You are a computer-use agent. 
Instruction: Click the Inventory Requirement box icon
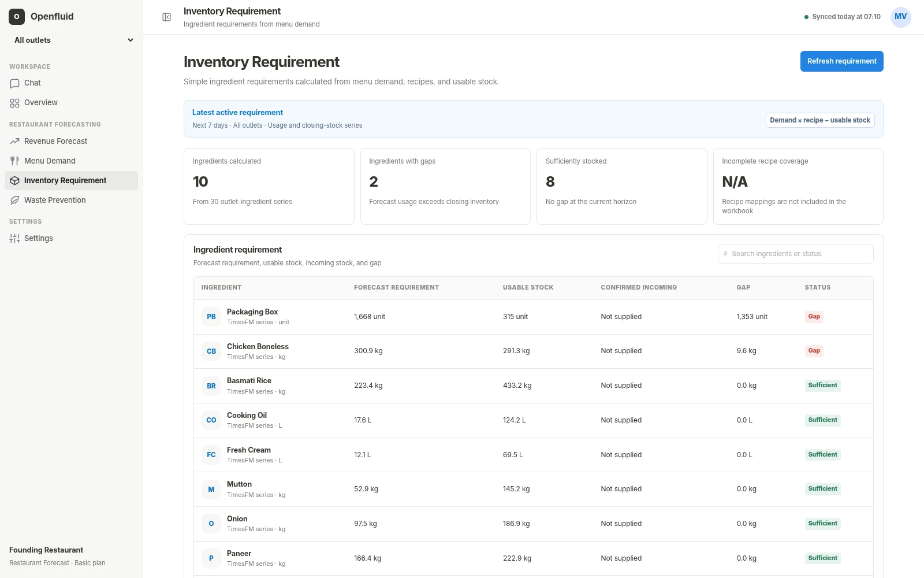[15, 181]
